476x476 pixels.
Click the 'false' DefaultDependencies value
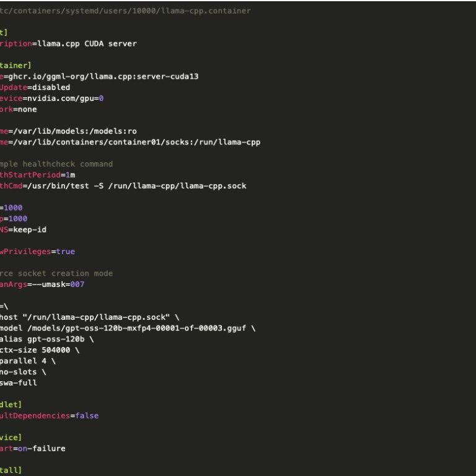(87, 416)
